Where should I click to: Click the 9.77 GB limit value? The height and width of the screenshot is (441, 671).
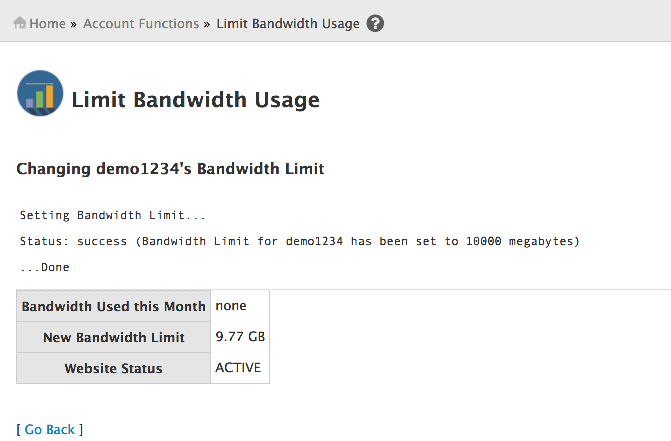[x=240, y=337]
